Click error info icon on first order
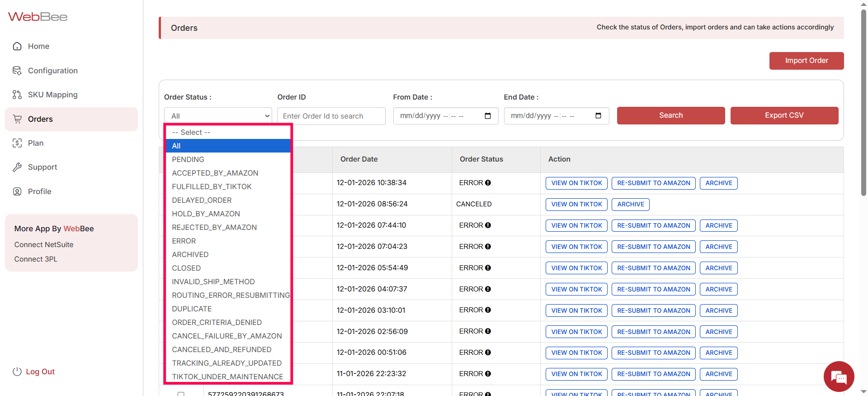This screenshot has height=396, width=868. [x=488, y=183]
